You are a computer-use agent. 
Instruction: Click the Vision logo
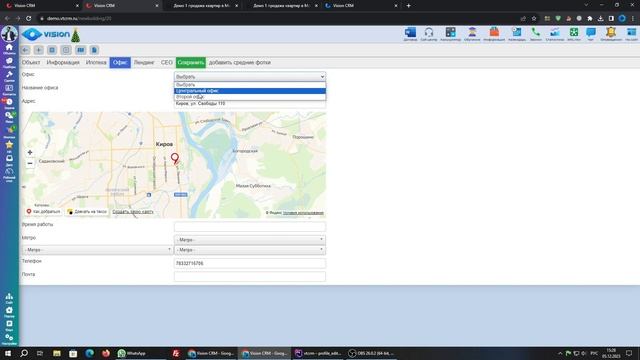click(x=46, y=34)
